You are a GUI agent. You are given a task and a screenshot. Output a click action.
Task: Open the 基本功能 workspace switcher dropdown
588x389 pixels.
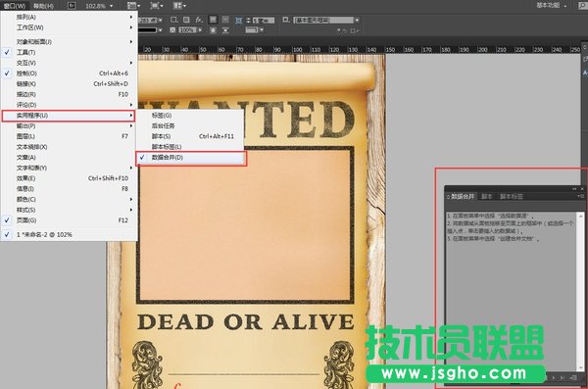[x=551, y=5]
